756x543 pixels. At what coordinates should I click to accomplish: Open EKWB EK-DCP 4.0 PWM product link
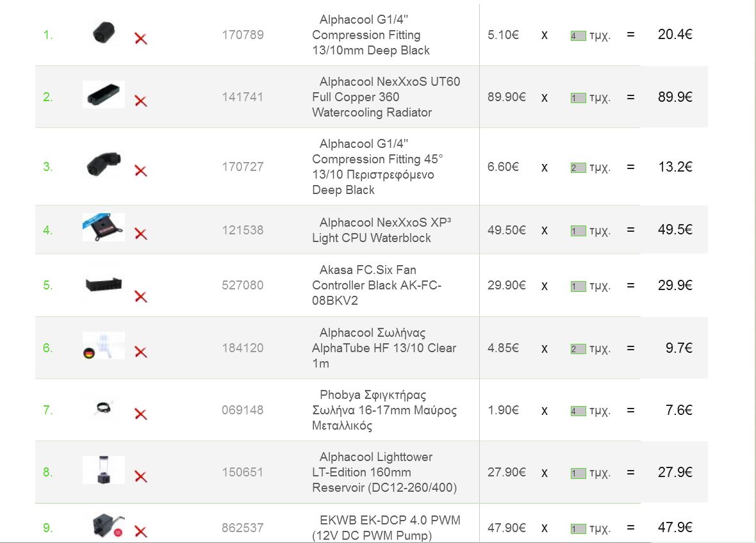[386, 528]
